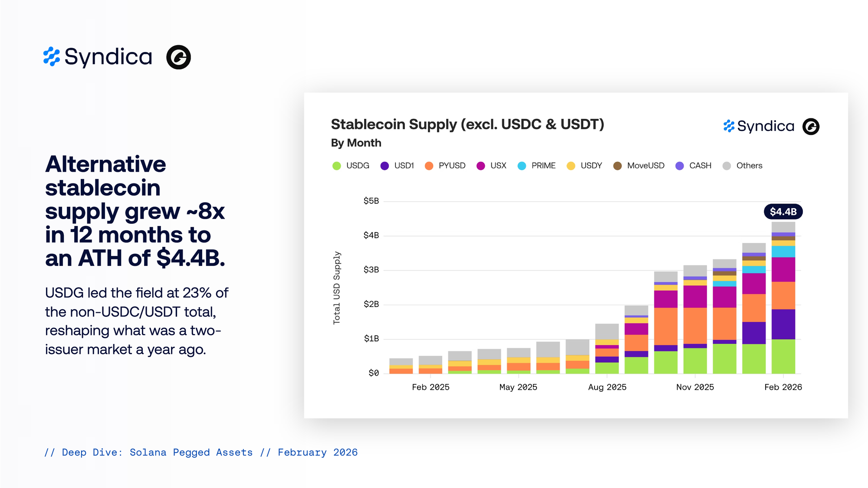The height and width of the screenshot is (488, 868).
Task: Toggle the USDG legend entry
Action: click(x=351, y=166)
